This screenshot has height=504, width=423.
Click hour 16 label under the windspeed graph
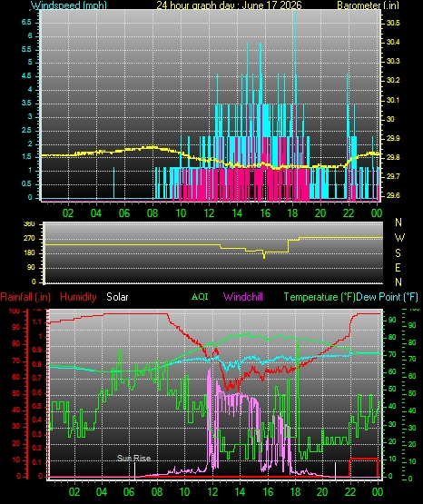tap(265, 213)
